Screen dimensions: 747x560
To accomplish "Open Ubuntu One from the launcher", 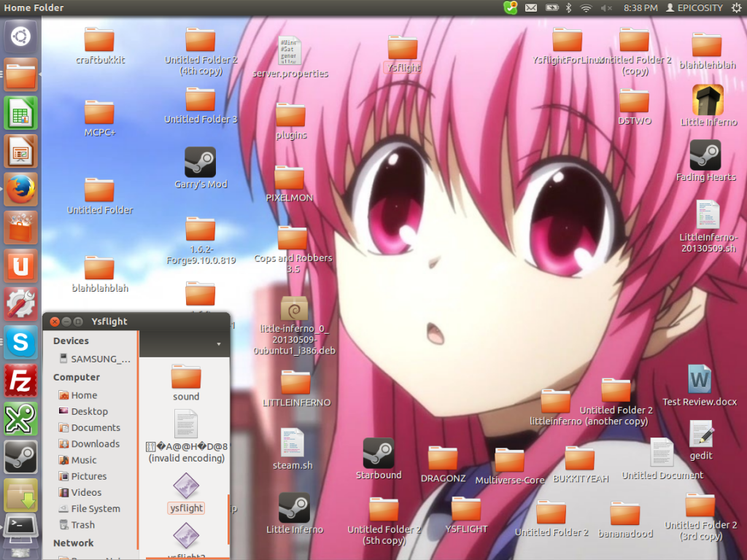I will tap(20, 265).
